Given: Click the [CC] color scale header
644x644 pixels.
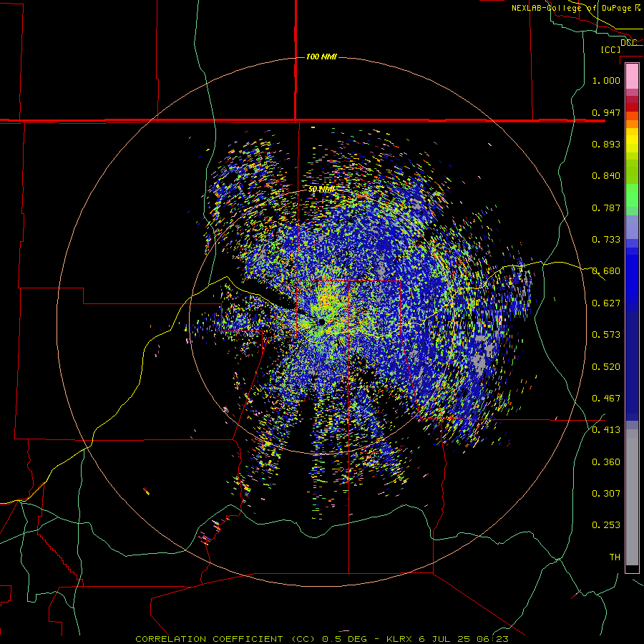Looking at the screenshot, I should pos(610,49).
